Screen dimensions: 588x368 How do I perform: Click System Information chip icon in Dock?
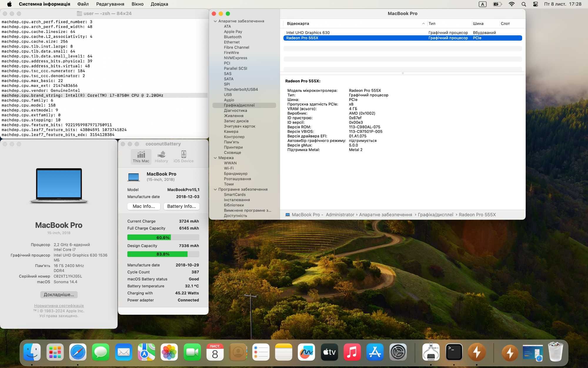(x=431, y=352)
